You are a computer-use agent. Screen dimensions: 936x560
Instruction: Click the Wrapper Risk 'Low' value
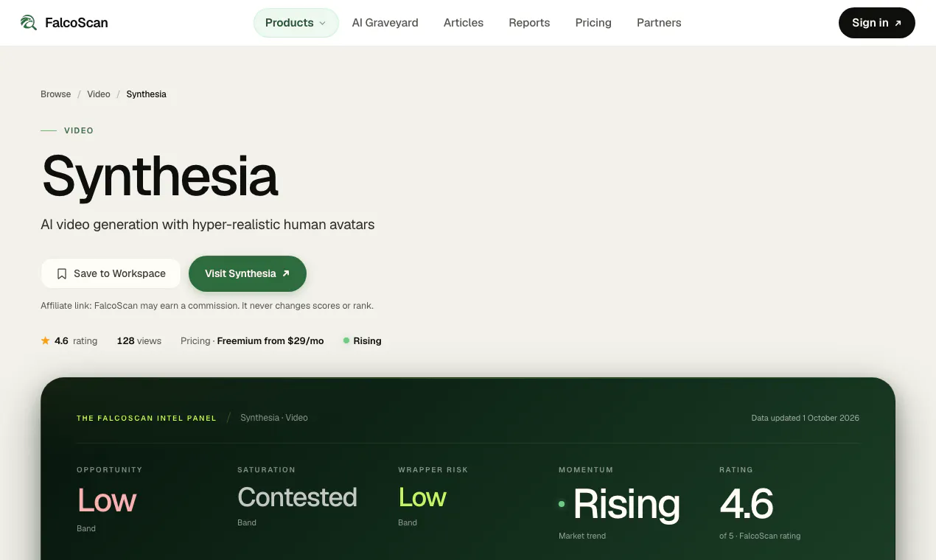click(422, 497)
